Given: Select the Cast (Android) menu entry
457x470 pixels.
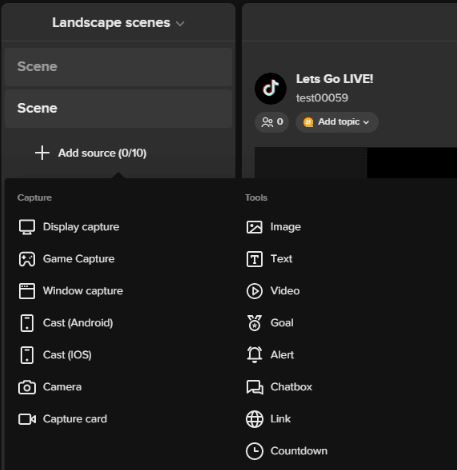Looking at the screenshot, I should tap(66, 323).
